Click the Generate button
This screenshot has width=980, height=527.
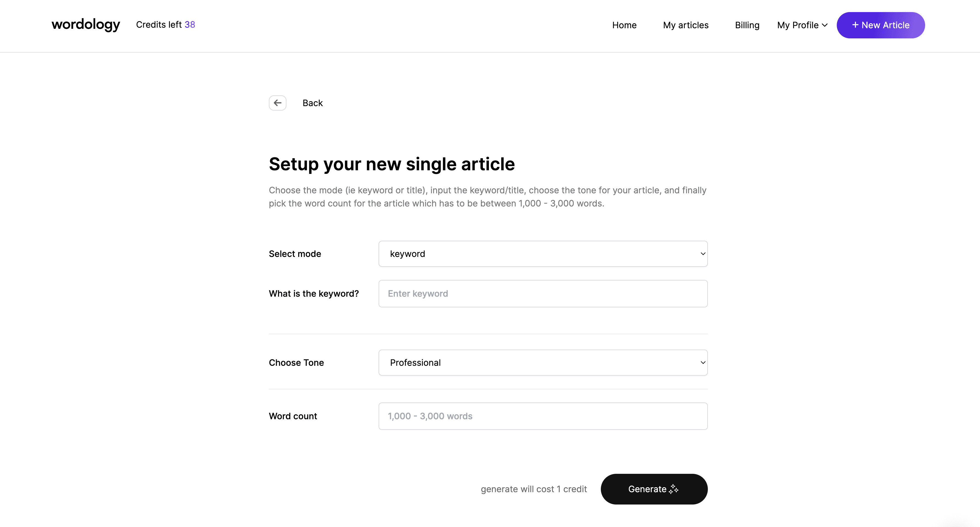pyautogui.click(x=654, y=489)
